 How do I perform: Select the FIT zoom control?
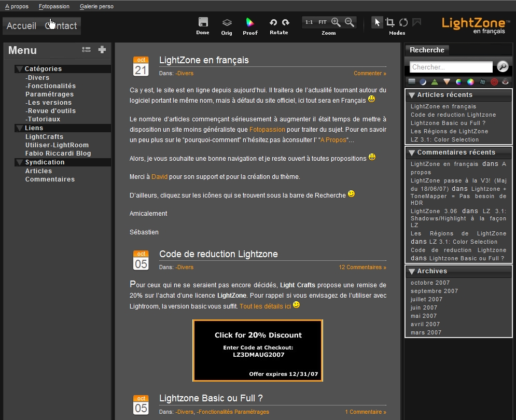(x=323, y=22)
